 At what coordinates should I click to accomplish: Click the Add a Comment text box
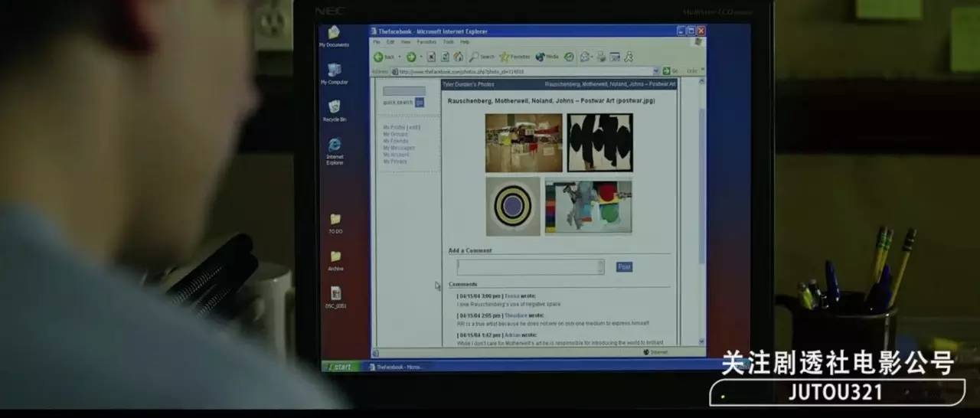[x=531, y=266]
